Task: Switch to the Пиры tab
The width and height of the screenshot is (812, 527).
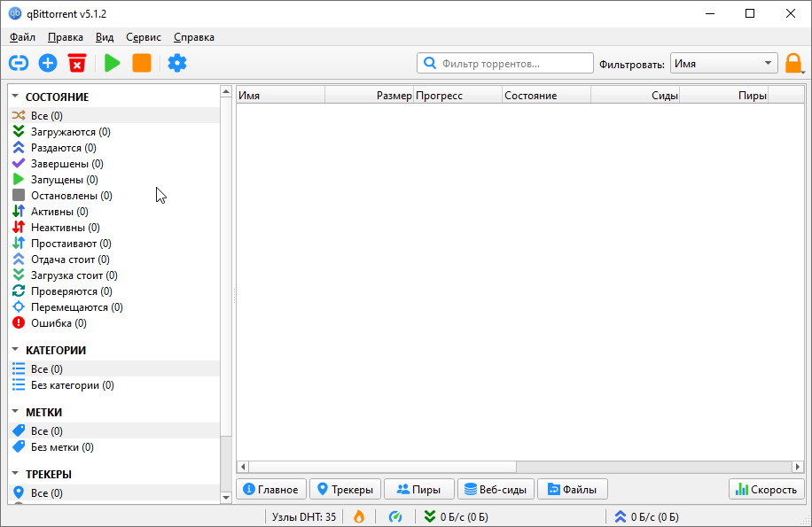Action: pos(419,489)
